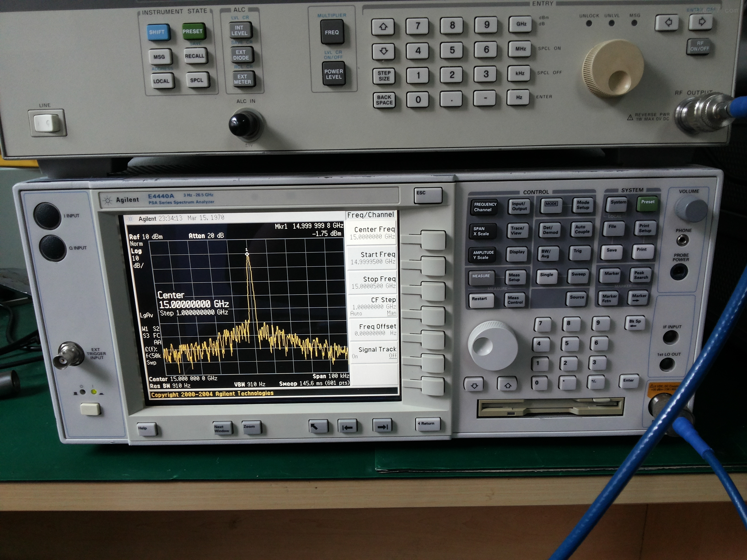Open the FREQUENCY Channel menu

(484, 207)
